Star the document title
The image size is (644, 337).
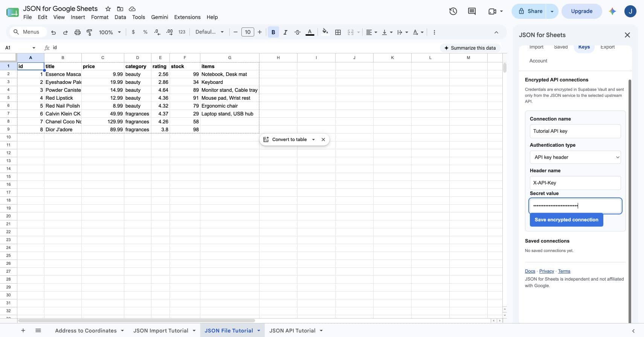click(108, 9)
